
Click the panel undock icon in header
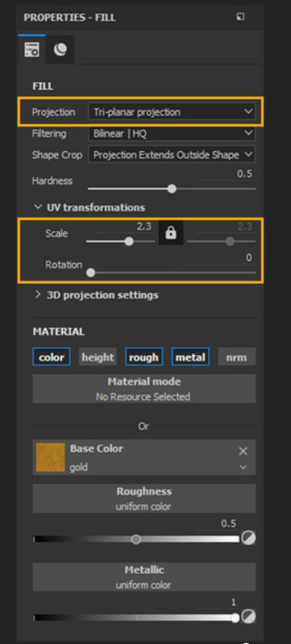240,17
